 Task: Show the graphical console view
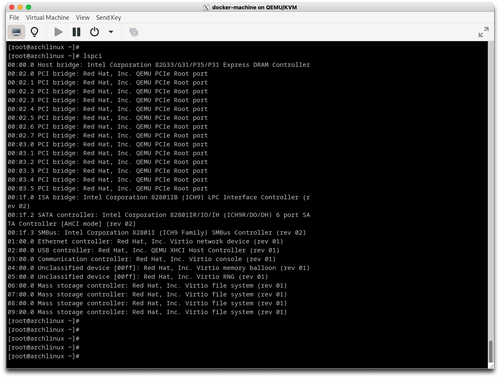point(16,32)
